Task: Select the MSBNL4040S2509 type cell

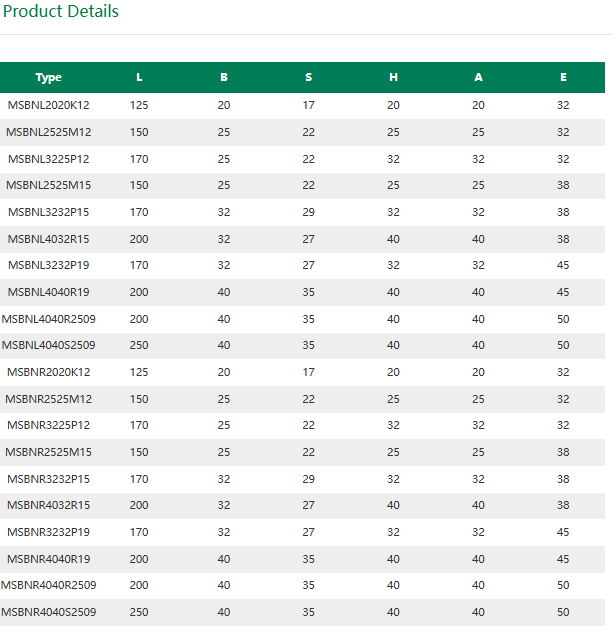Action: tap(49, 345)
